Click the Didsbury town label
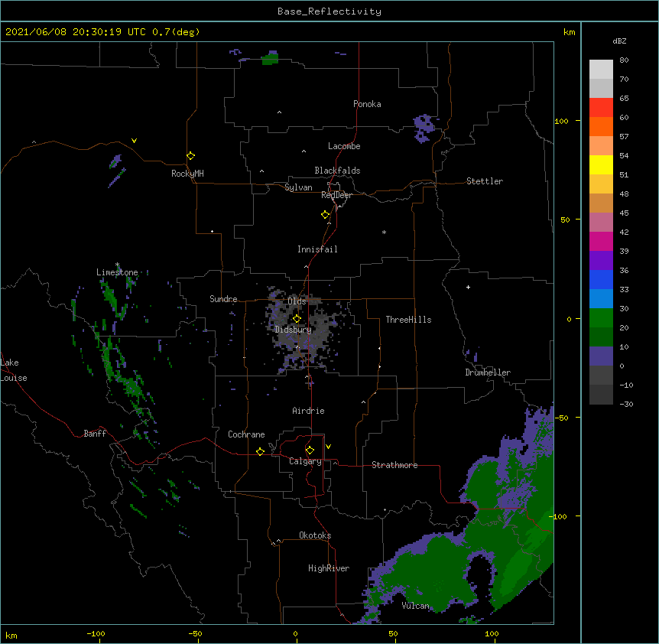The width and height of the screenshot is (659, 644). click(x=293, y=330)
